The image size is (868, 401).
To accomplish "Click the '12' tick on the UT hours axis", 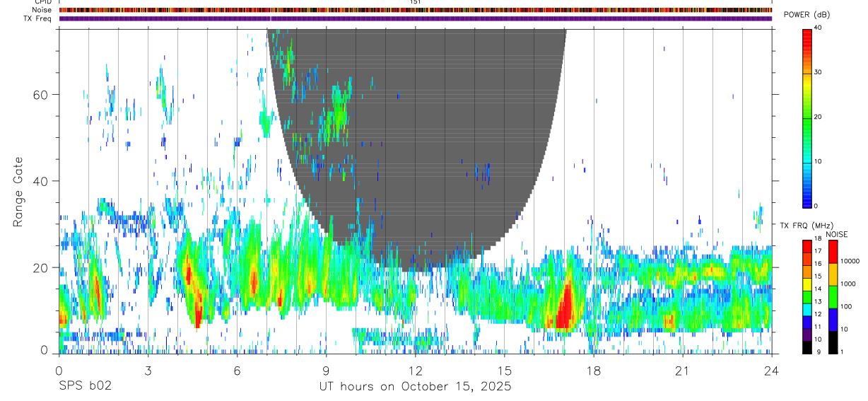I will [x=415, y=370].
